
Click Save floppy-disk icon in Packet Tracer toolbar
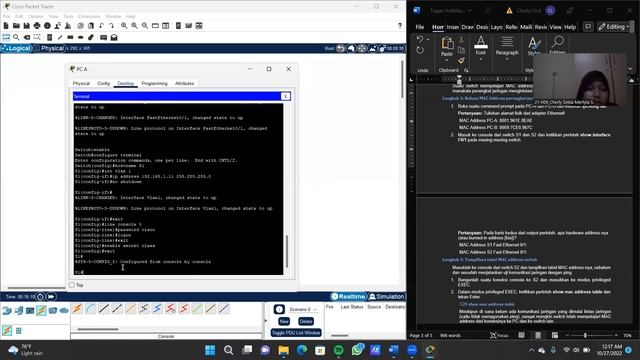tap(27, 26)
